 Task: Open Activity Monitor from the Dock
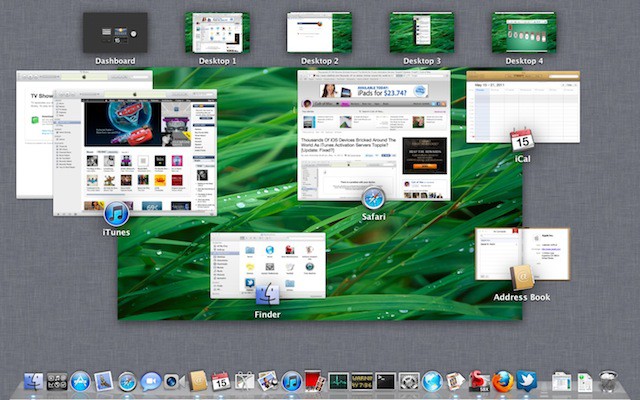pyautogui.click(x=338, y=382)
